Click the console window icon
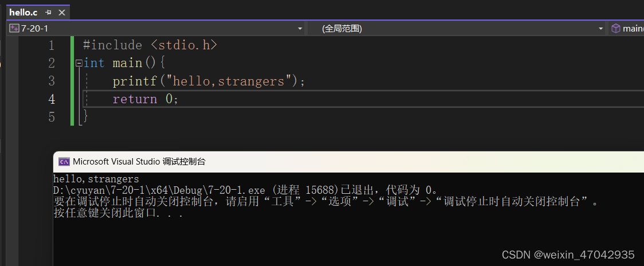The height and width of the screenshot is (266, 644). pyautogui.click(x=64, y=162)
